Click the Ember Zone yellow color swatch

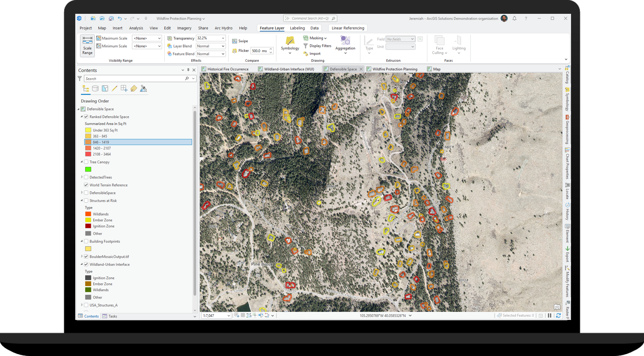[88, 220]
